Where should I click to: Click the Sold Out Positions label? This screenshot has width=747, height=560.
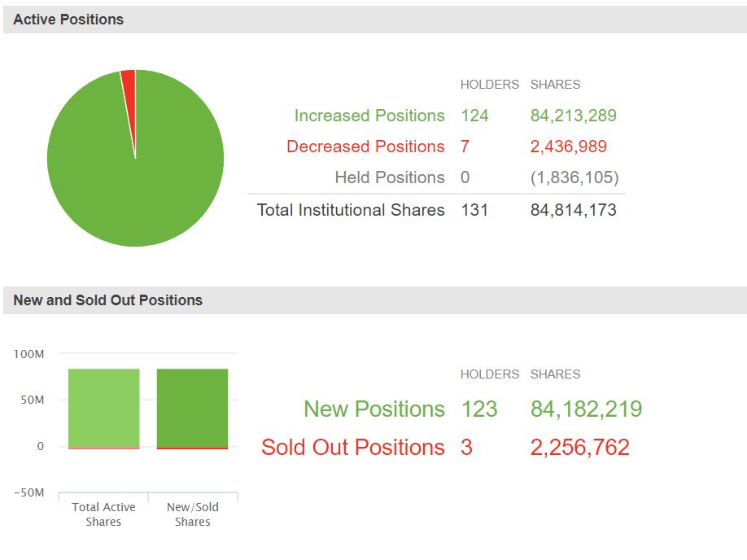pyautogui.click(x=353, y=447)
